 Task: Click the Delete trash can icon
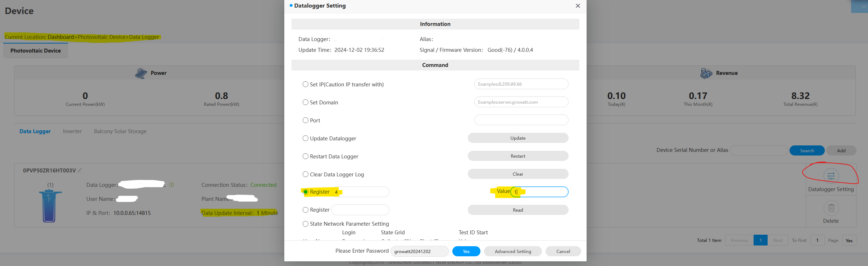pos(831,208)
